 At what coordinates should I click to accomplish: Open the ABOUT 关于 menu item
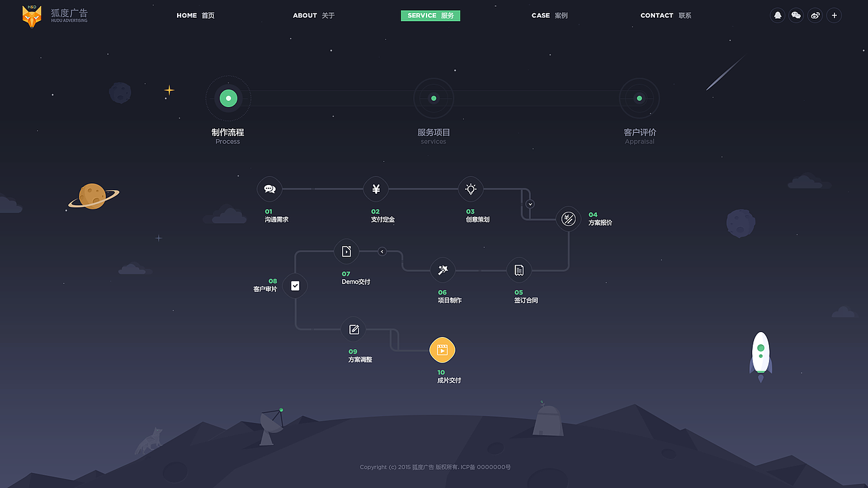coord(313,16)
